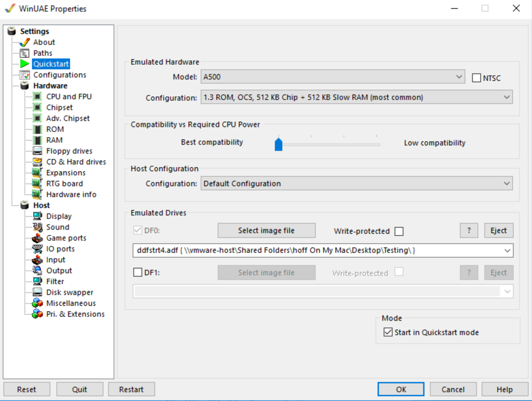Click the Quit button

80,389
